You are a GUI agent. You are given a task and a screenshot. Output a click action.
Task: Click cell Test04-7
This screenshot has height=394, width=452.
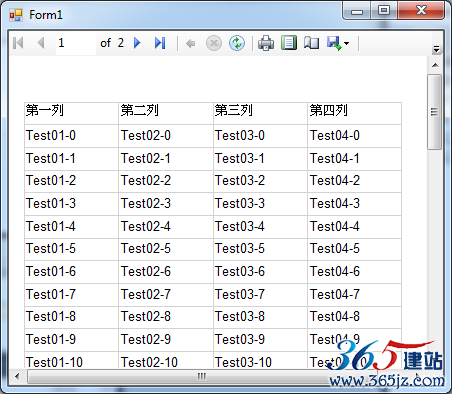354,295
